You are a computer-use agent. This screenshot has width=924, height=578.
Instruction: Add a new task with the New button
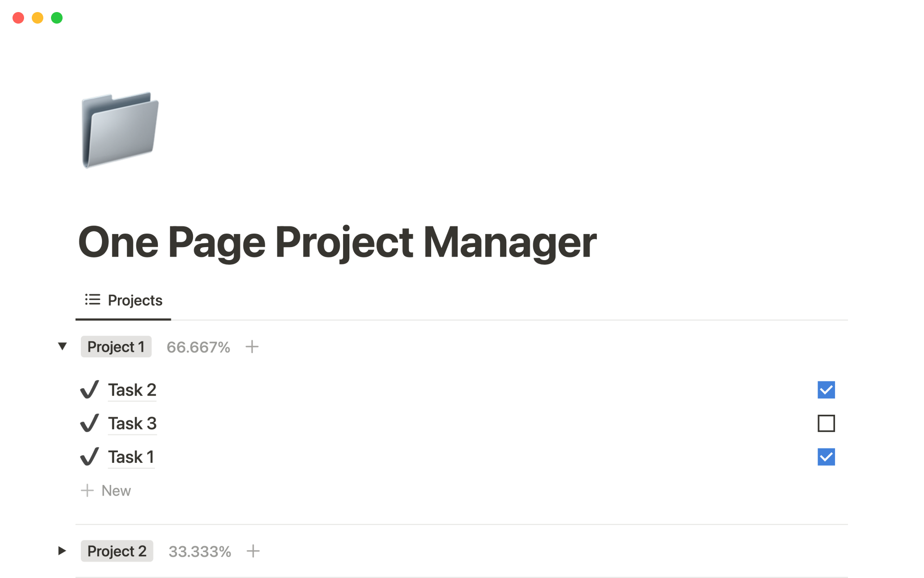106,490
